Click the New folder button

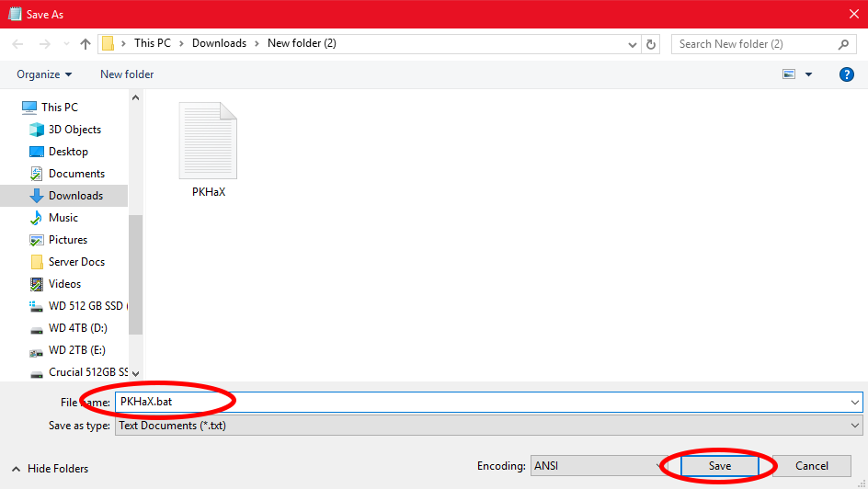click(x=127, y=74)
